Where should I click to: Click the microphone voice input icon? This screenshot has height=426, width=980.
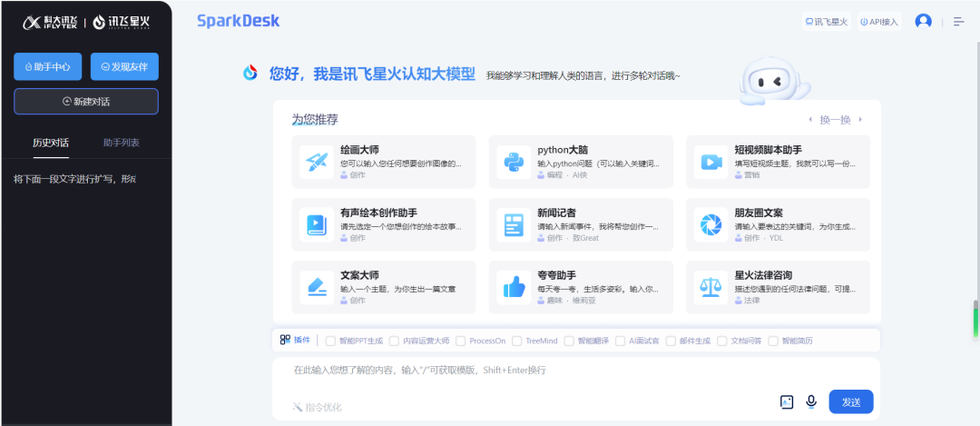coord(811,401)
